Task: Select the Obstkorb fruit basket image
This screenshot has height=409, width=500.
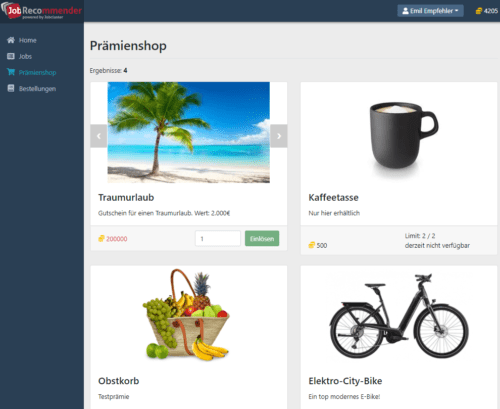Action: point(186,314)
